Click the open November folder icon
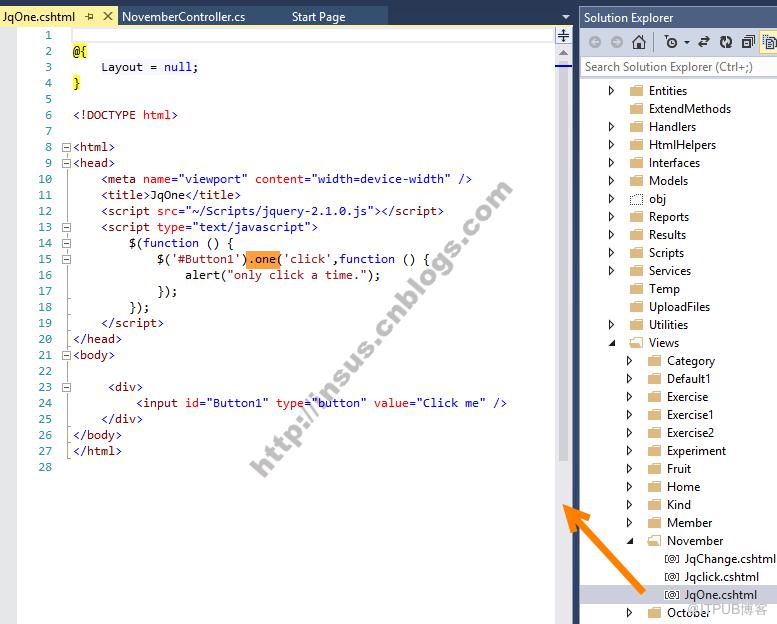 point(654,541)
